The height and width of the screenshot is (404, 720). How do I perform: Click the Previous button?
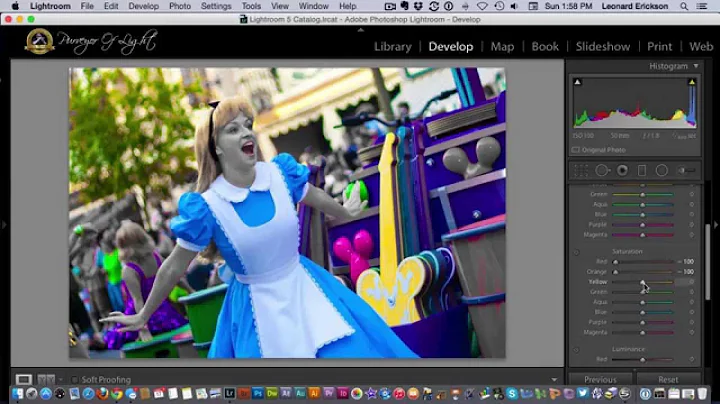coord(600,380)
